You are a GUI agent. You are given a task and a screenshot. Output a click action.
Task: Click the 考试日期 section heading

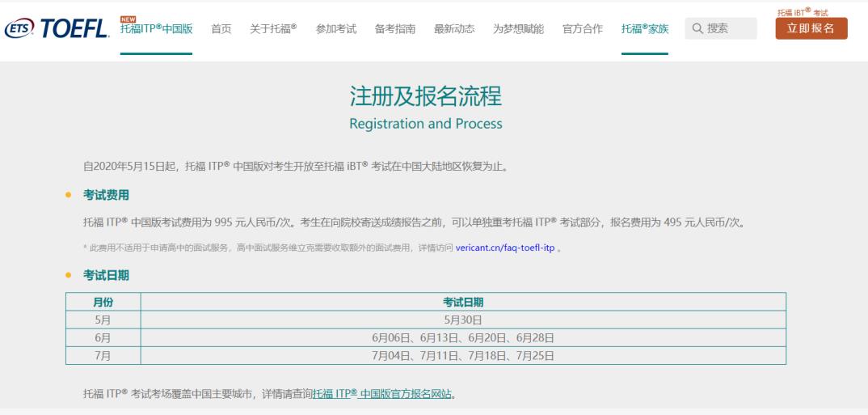[107, 275]
